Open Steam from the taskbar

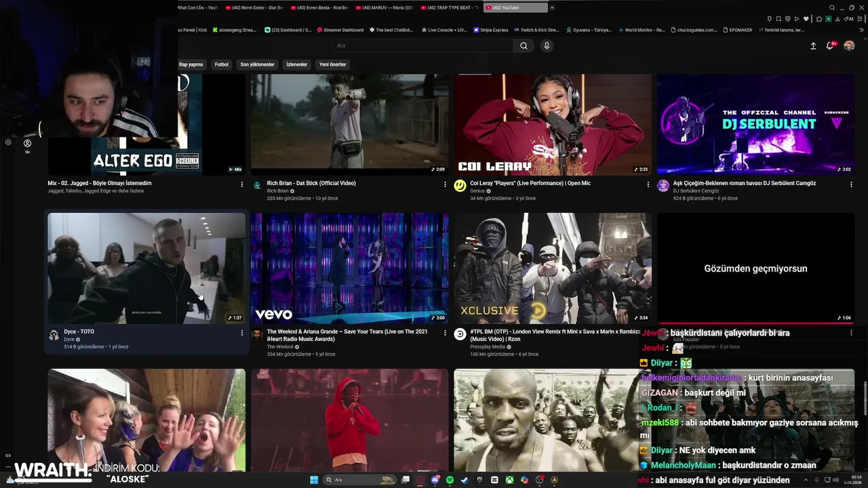(465, 480)
